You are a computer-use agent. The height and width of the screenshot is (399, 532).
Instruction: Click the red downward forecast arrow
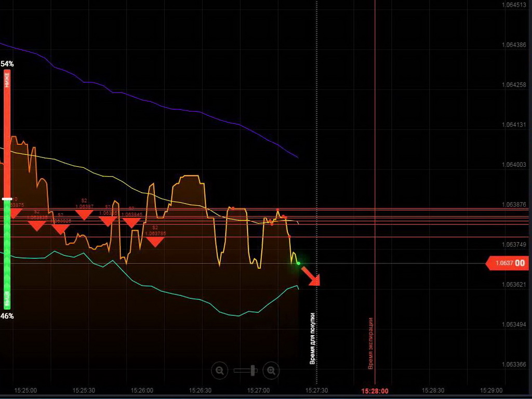pyautogui.click(x=311, y=276)
